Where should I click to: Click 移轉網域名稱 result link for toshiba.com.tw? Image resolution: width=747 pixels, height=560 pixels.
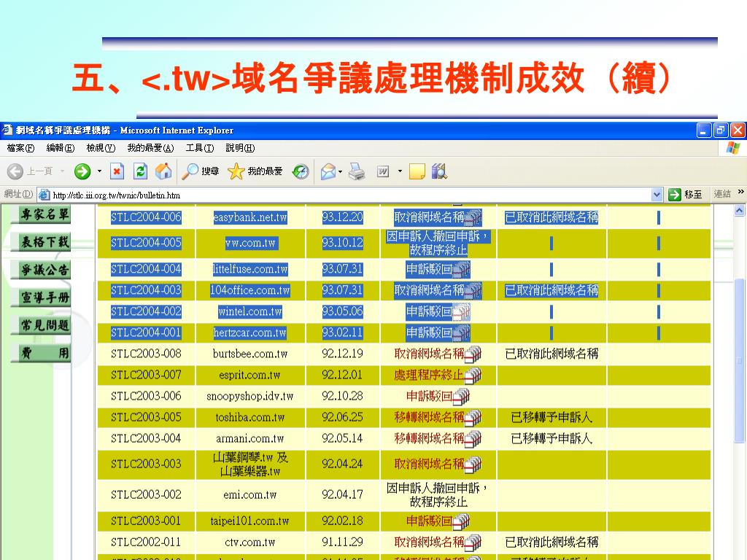429,418
